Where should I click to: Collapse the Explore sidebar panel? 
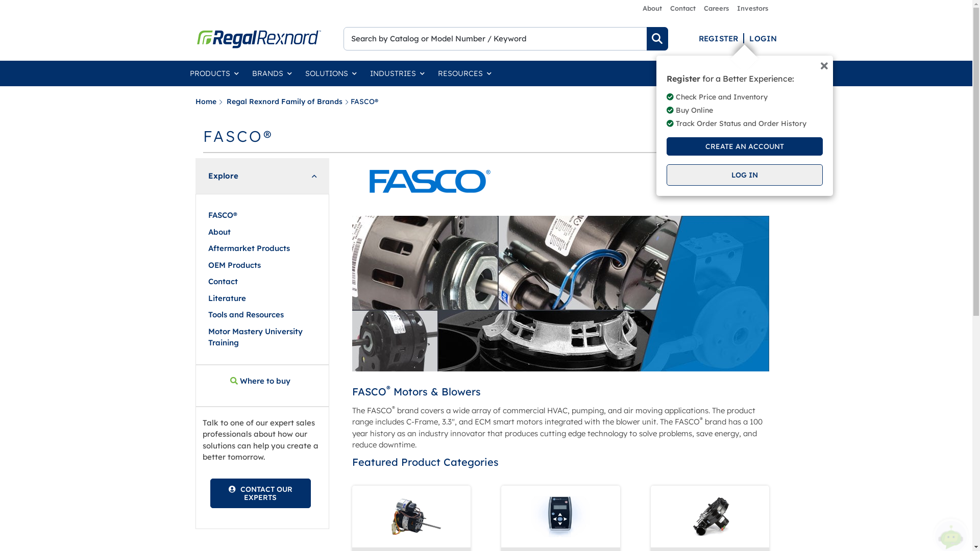click(x=314, y=177)
